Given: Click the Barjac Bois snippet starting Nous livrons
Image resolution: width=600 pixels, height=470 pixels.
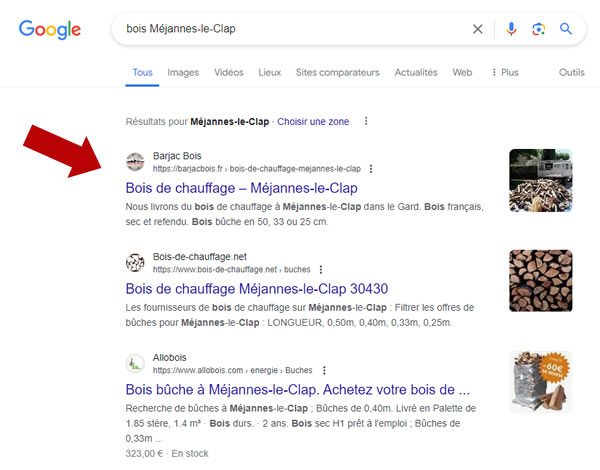Looking at the screenshot, I should coord(305,214).
